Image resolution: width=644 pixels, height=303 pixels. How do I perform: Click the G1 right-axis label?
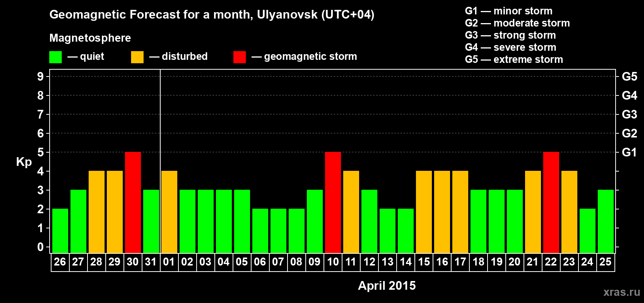click(x=630, y=152)
